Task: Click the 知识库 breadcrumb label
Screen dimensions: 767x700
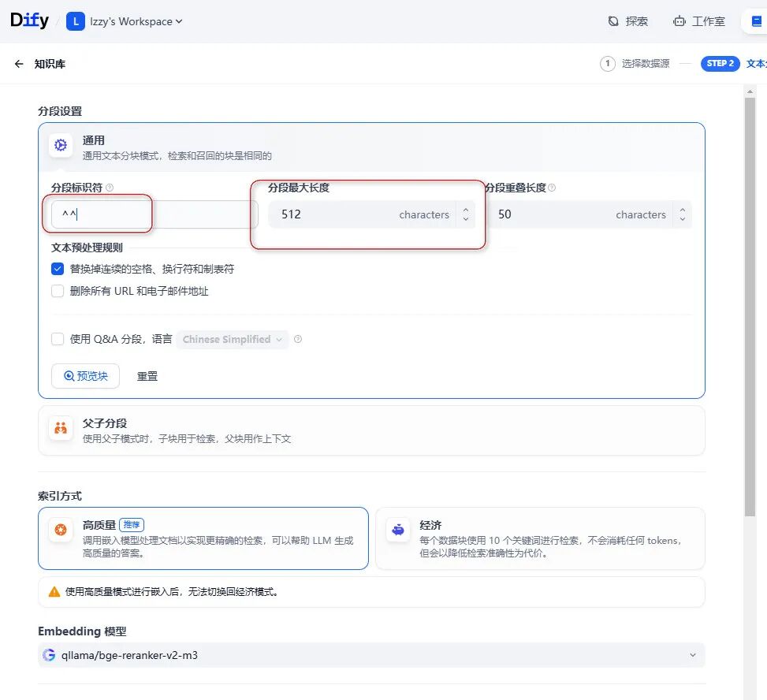Action: 50,64
